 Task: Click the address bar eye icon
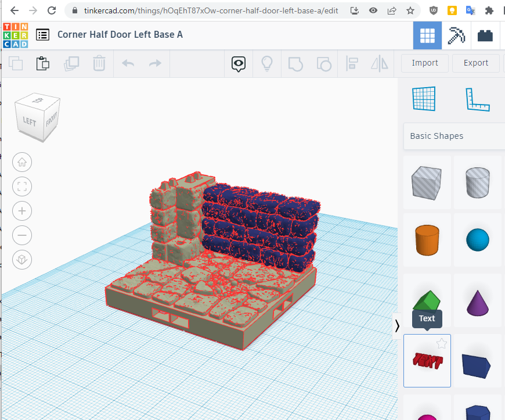[373, 10]
